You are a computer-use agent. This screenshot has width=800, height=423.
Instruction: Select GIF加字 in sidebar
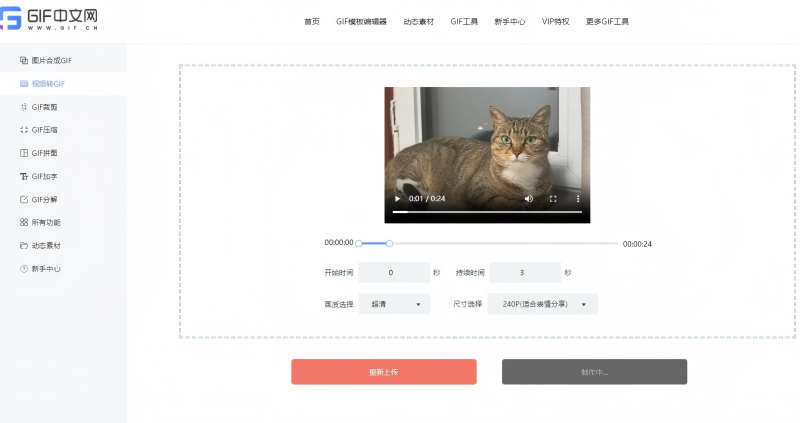click(63, 177)
